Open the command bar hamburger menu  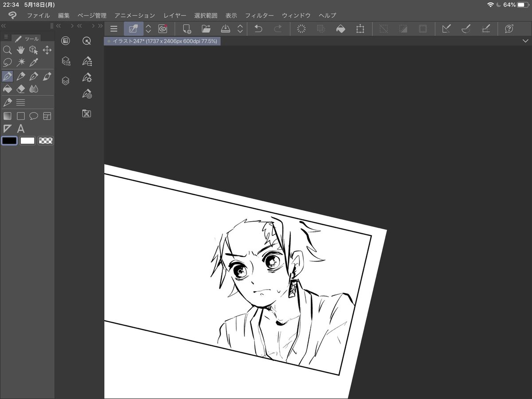tap(114, 29)
